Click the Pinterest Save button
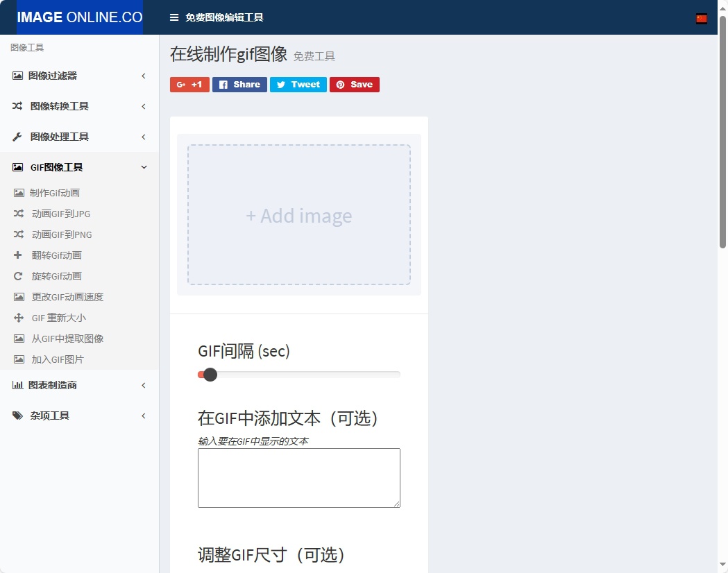 click(355, 84)
